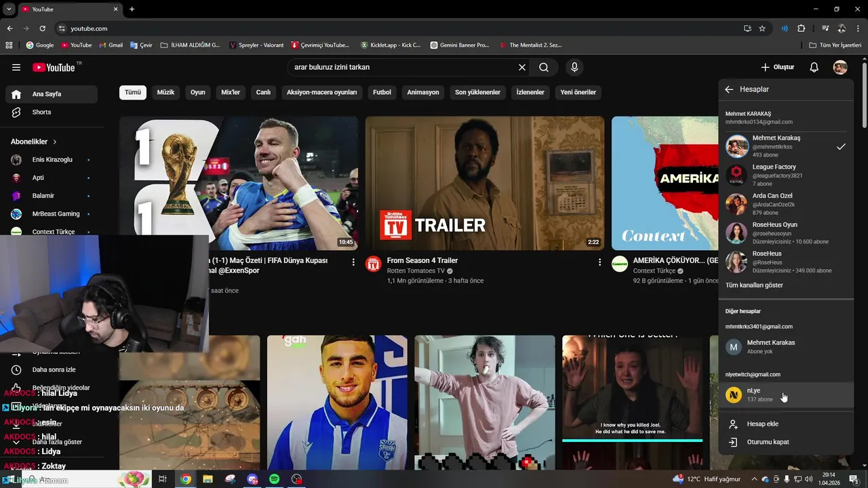This screenshot has width=868, height=488.
Task: Click the YouTube logo
Action: pos(54,67)
